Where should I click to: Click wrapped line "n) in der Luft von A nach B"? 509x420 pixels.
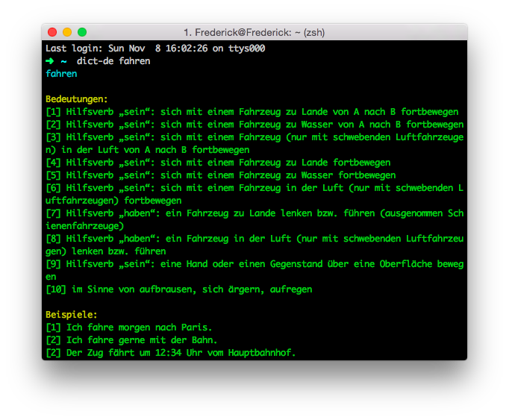point(147,150)
